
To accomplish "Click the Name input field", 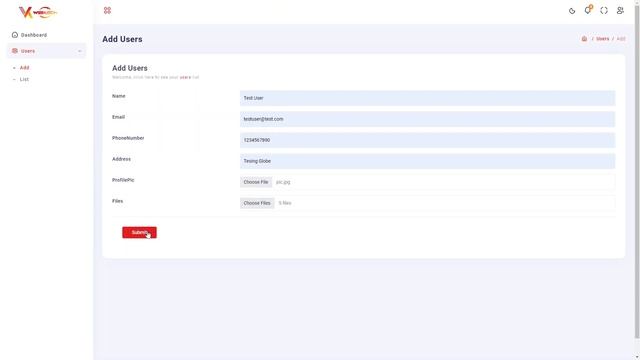I will [427, 98].
